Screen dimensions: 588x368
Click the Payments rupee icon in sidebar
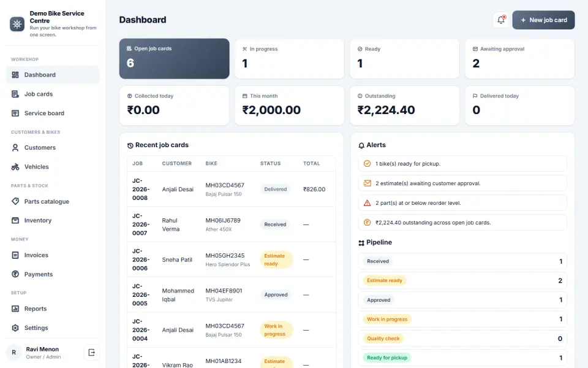tap(15, 274)
